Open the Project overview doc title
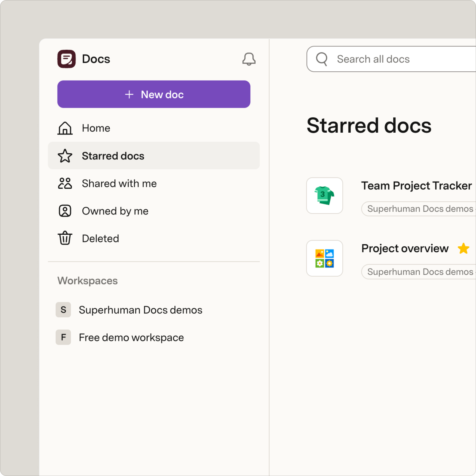Screen dimensions: 476x476 405,248
